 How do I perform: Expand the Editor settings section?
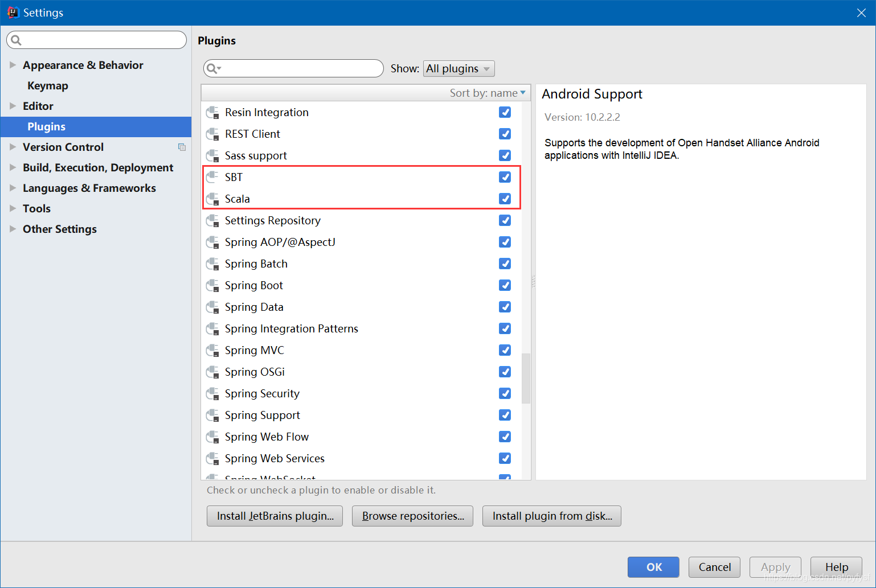click(13, 106)
